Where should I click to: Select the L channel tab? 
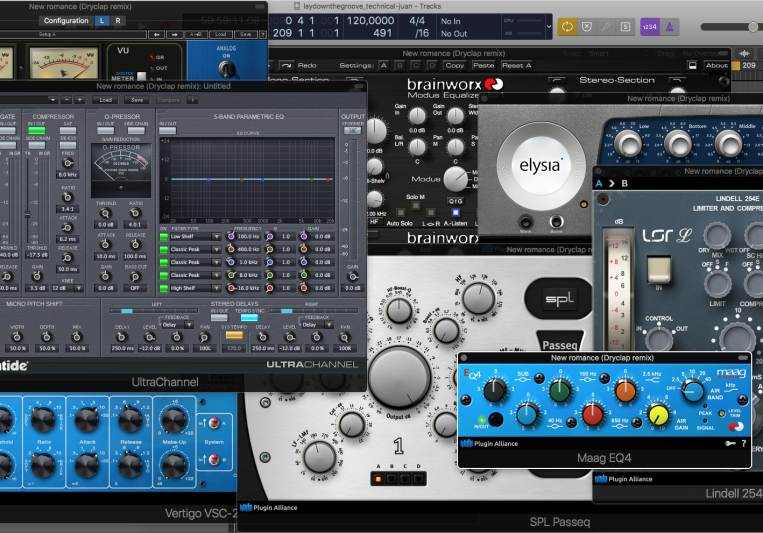point(102,20)
